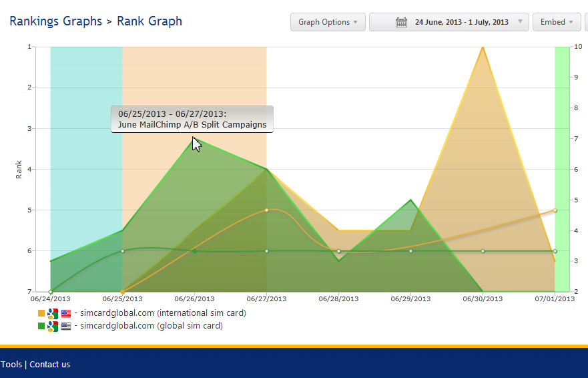
Task: Toggle the international sim card series label
Action: click(x=163, y=313)
